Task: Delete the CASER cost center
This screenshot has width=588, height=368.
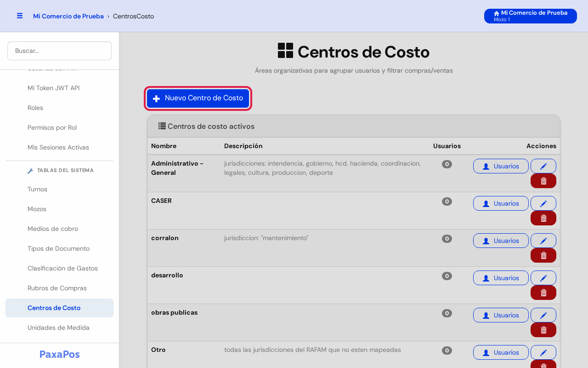Action: point(543,218)
